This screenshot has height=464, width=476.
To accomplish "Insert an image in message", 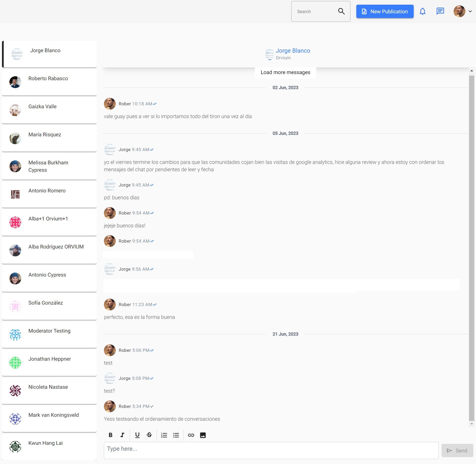I will tap(203, 435).
